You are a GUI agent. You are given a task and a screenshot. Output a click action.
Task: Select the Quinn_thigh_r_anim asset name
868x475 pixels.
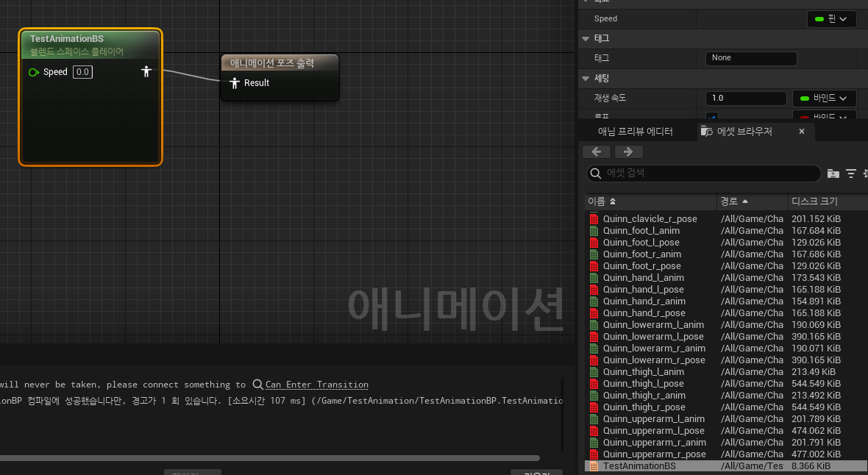pyautogui.click(x=644, y=396)
